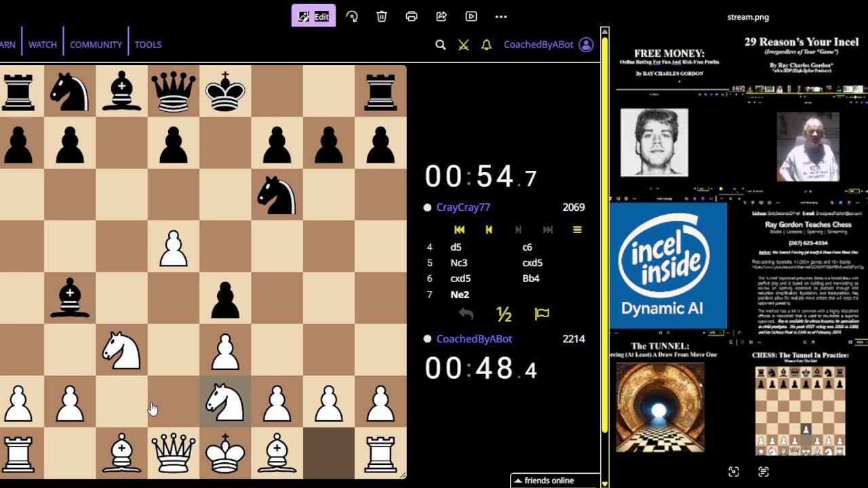Image resolution: width=868 pixels, height=488 pixels.
Task: Go to previous move icon
Action: (x=489, y=230)
